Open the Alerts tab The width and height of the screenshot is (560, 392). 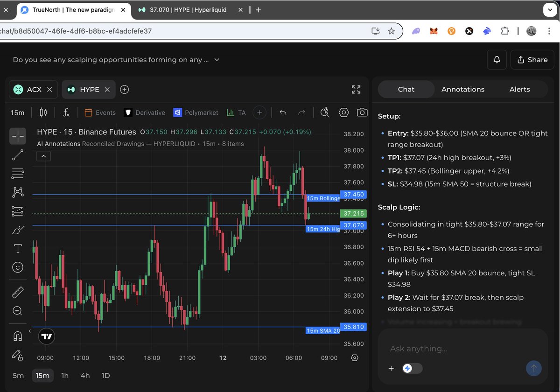[519, 89]
